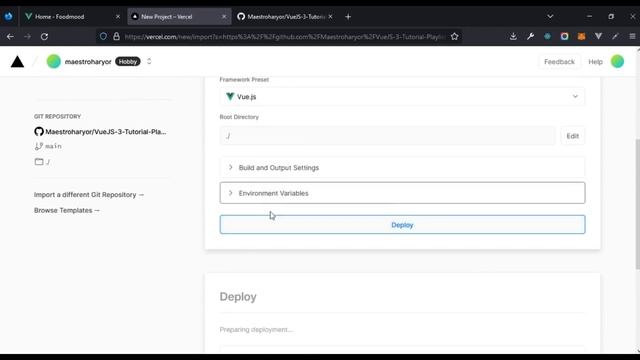This screenshot has width=640, height=360.
Task: Open the maestroharyor account avatar
Action: (53, 62)
